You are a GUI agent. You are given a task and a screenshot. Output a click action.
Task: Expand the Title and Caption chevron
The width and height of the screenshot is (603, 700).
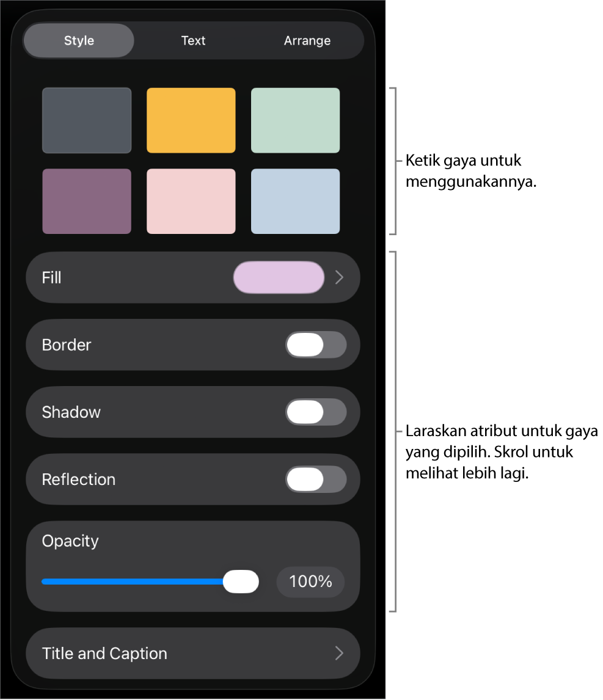point(339,653)
